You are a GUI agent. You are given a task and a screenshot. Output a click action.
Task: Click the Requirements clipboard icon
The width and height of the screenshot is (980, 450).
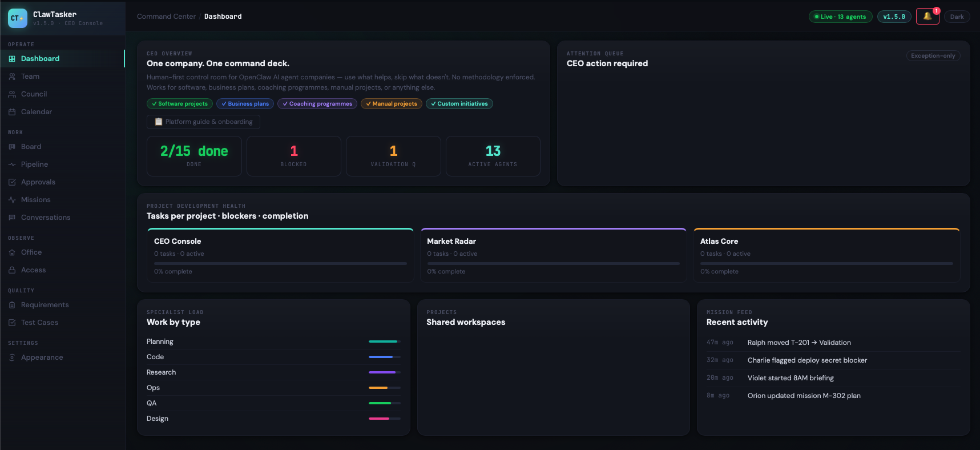[x=12, y=305]
